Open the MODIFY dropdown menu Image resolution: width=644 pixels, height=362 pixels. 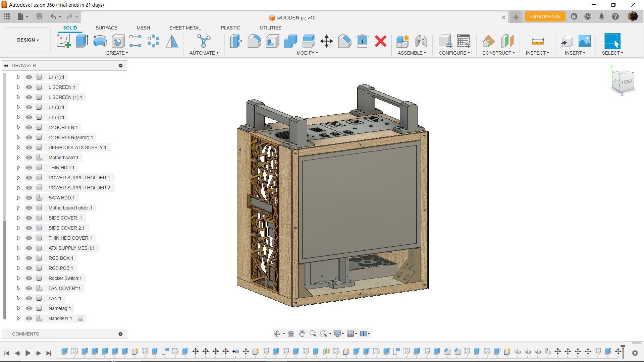coord(307,53)
